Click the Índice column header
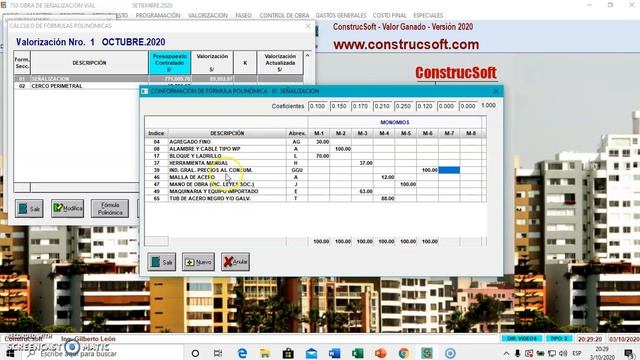Image resolution: width=640 pixels, height=360 pixels. pos(156,133)
